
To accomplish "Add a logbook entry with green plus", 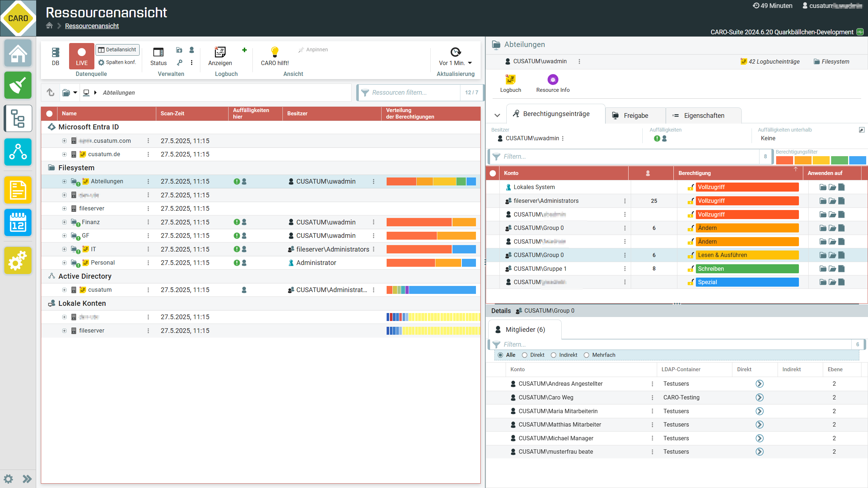I will tap(244, 50).
